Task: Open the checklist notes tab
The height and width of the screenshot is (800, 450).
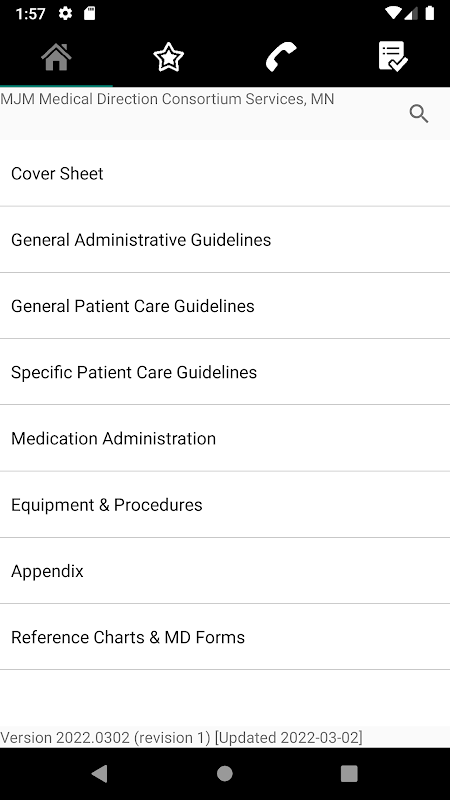Action: [393, 56]
